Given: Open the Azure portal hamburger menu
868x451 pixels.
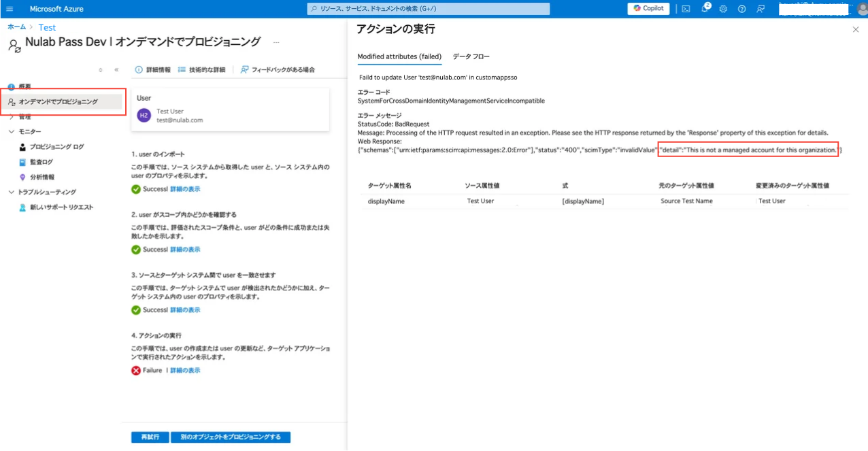Looking at the screenshot, I should [10, 9].
